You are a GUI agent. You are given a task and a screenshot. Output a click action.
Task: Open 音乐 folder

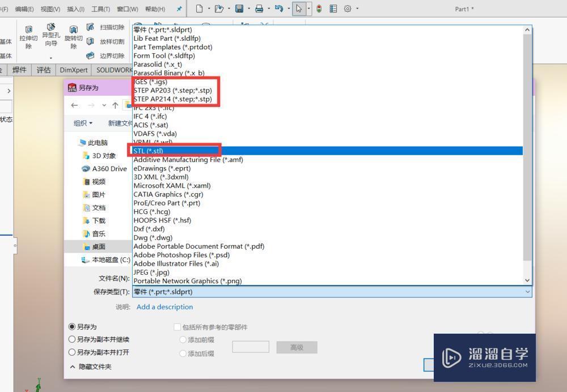point(94,234)
